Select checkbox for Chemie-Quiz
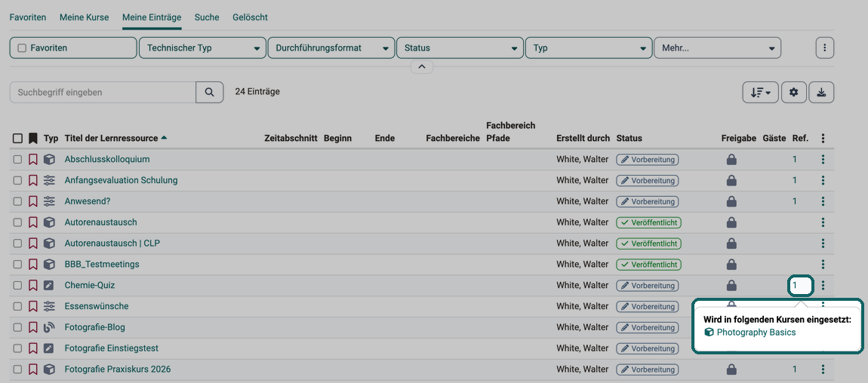The height and width of the screenshot is (383, 868). [x=17, y=286]
